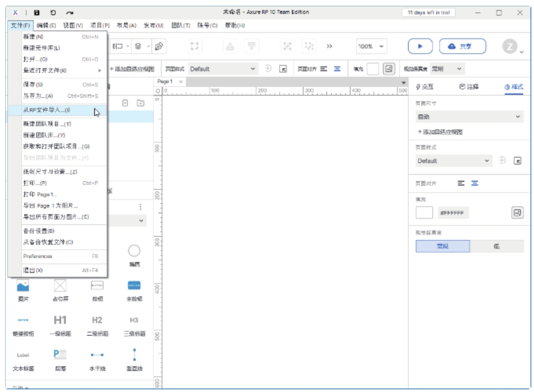Click the white fill color swatch
The height and width of the screenshot is (392, 534).
tap(424, 213)
